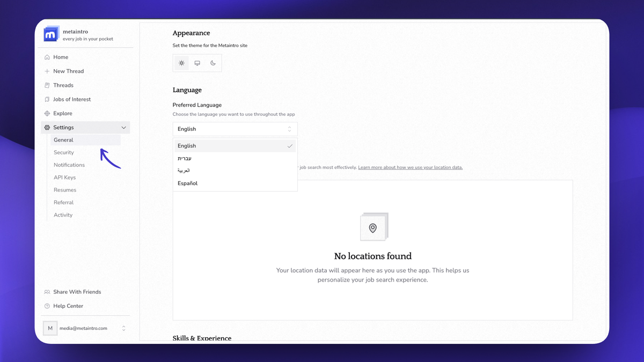
Task: Open the media@metaintro.com account switcher
Action: (x=85, y=328)
